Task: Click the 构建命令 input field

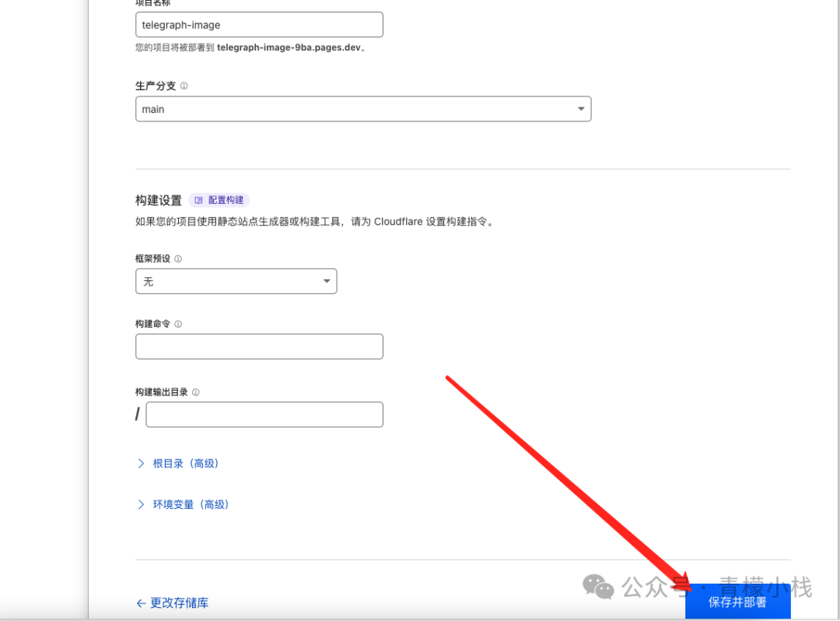Action: (x=259, y=346)
